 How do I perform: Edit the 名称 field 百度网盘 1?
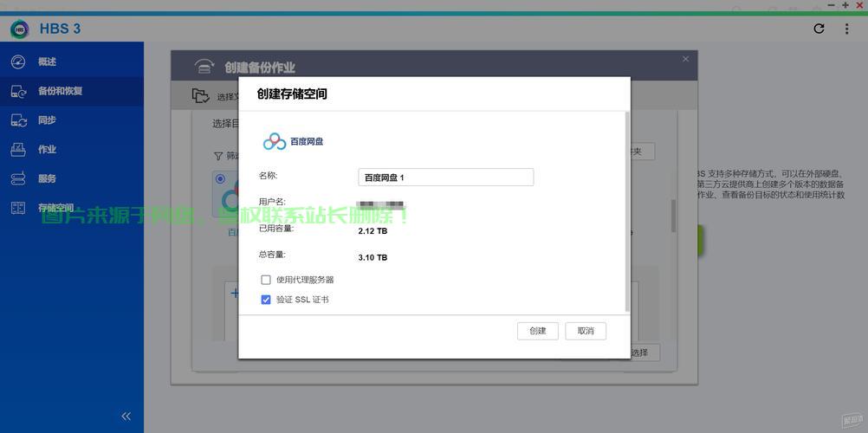pos(445,178)
